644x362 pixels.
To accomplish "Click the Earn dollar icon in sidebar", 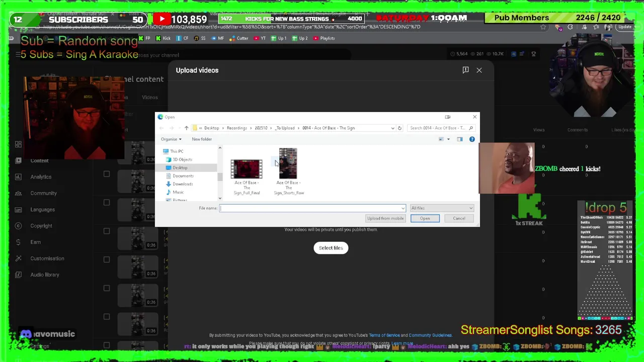I will point(18,242).
